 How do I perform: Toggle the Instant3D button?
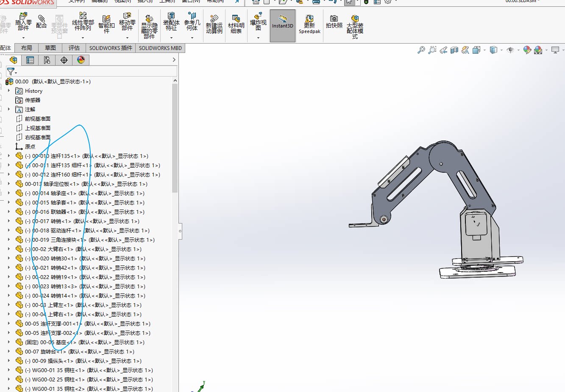(x=283, y=26)
